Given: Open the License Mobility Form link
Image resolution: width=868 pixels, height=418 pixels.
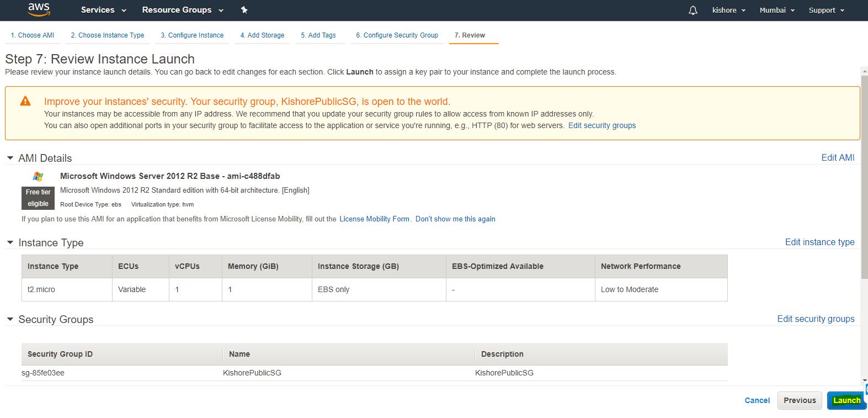Looking at the screenshot, I should (374, 219).
